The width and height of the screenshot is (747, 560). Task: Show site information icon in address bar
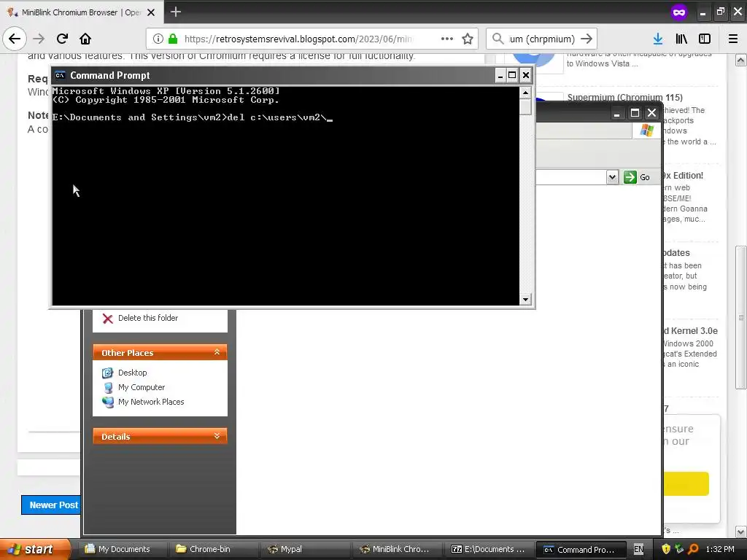[158, 39]
